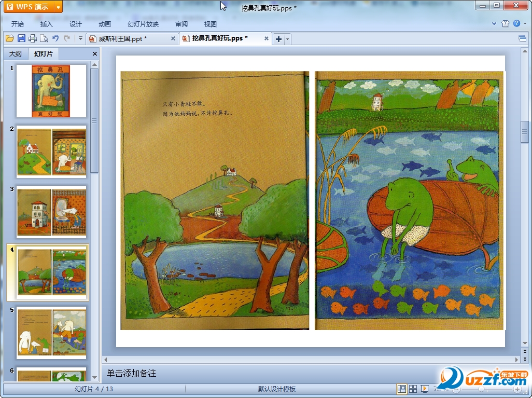Toggle the task pane icon at right
Viewport: 532px width, 398px height.
click(523, 39)
